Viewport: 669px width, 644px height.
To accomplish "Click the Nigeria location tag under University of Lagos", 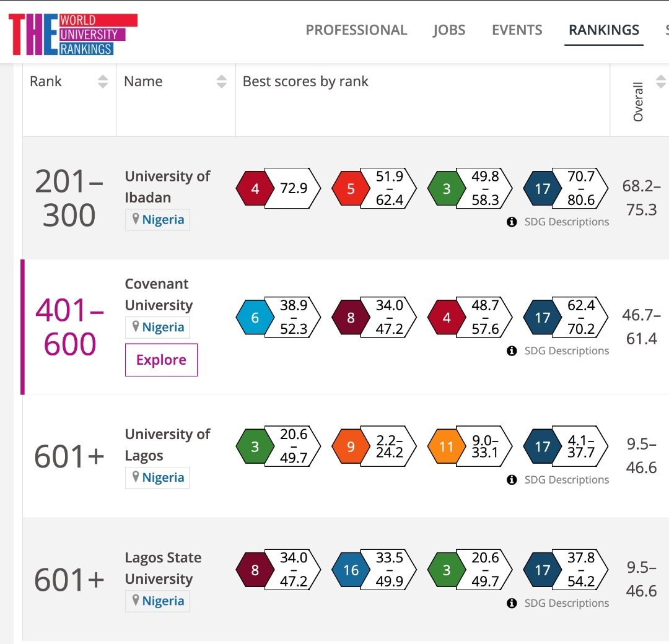I will (157, 477).
